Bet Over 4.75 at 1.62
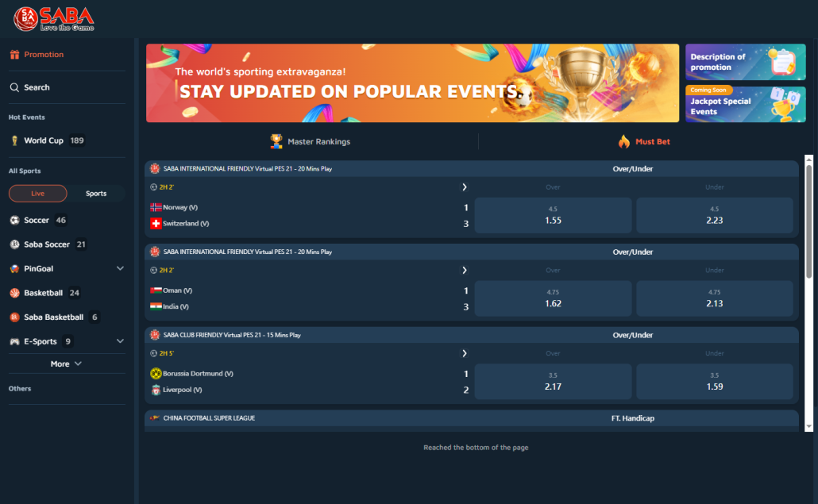This screenshot has height=504, width=818. (x=553, y=298)
